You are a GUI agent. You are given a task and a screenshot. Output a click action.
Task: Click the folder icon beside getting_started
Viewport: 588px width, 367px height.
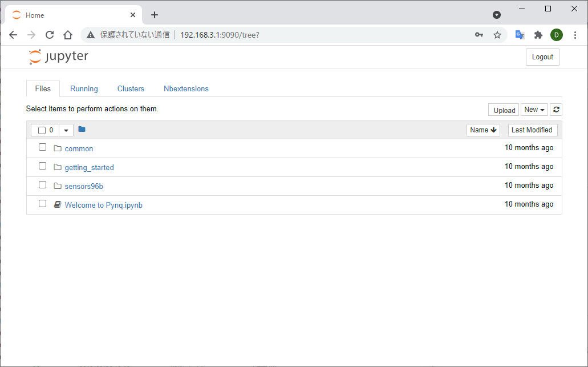coord(58,167)
